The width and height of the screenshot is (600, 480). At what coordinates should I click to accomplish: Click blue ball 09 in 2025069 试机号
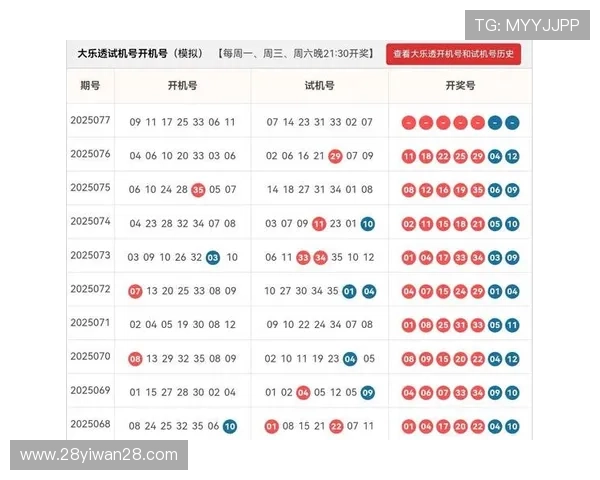(368, 392)
